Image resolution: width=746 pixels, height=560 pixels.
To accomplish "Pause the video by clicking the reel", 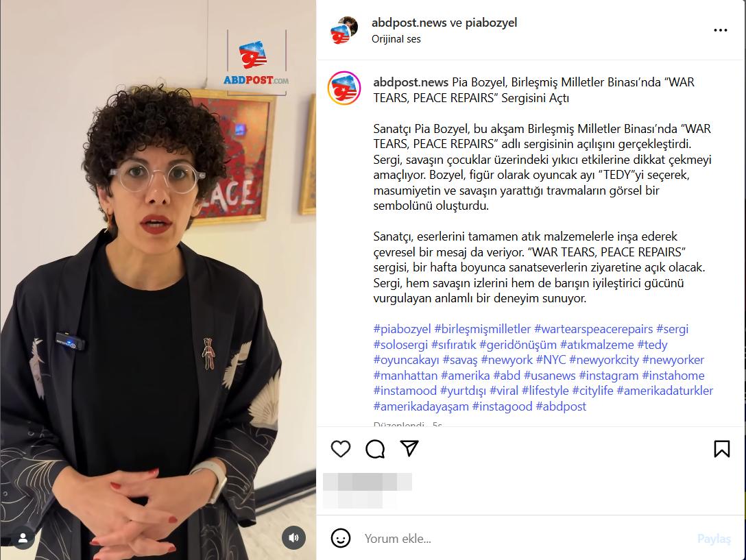I will [x=158, y=280].
